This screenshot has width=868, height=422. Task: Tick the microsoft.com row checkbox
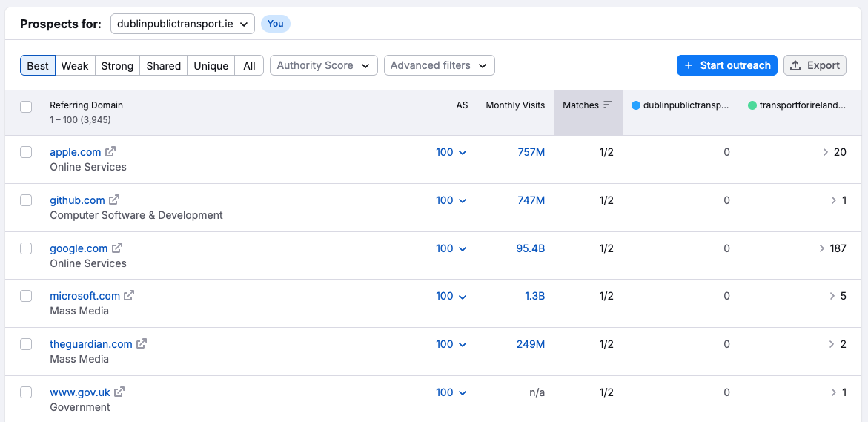(26, 296)
